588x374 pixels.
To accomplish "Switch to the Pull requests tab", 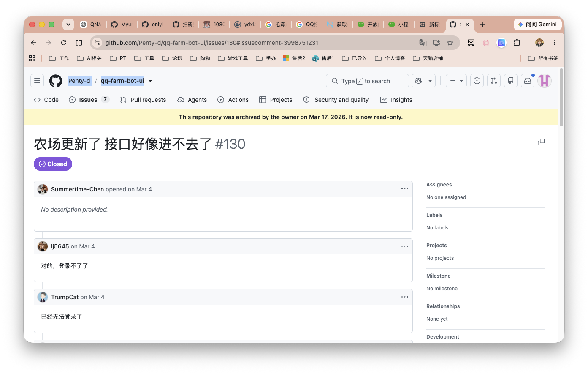I will (x=143, y=100).
